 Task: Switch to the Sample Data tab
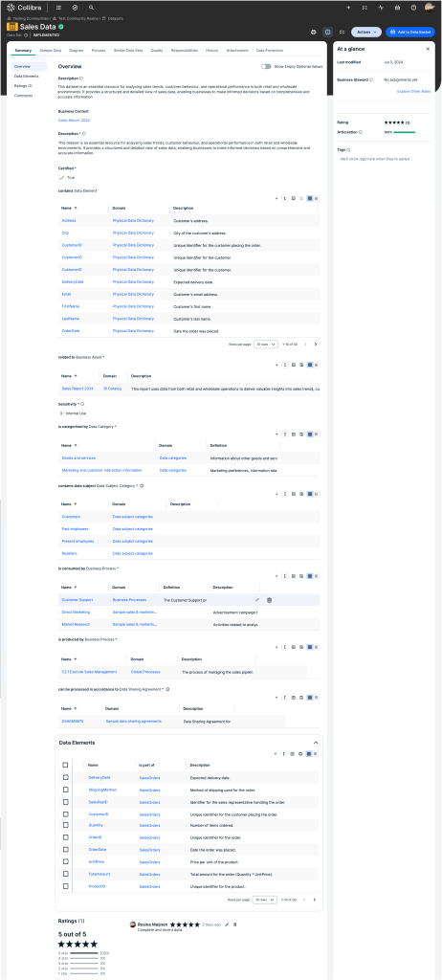51,50
